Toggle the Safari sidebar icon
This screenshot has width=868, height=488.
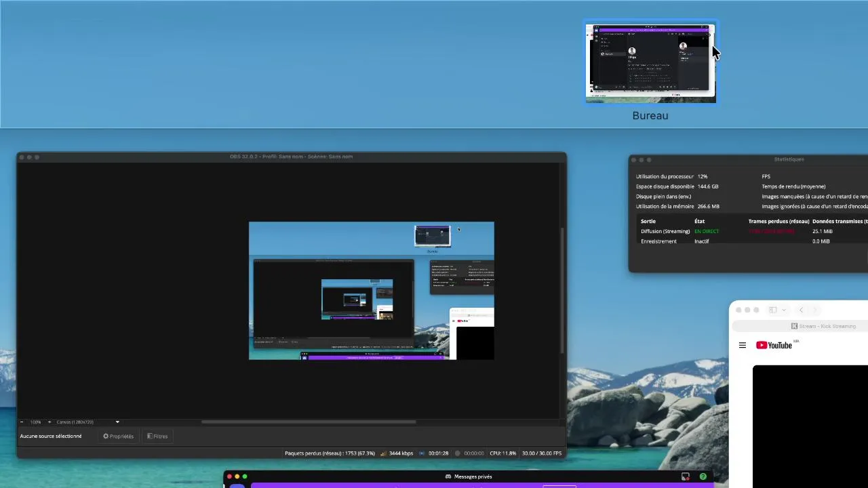tap(772, 310)
